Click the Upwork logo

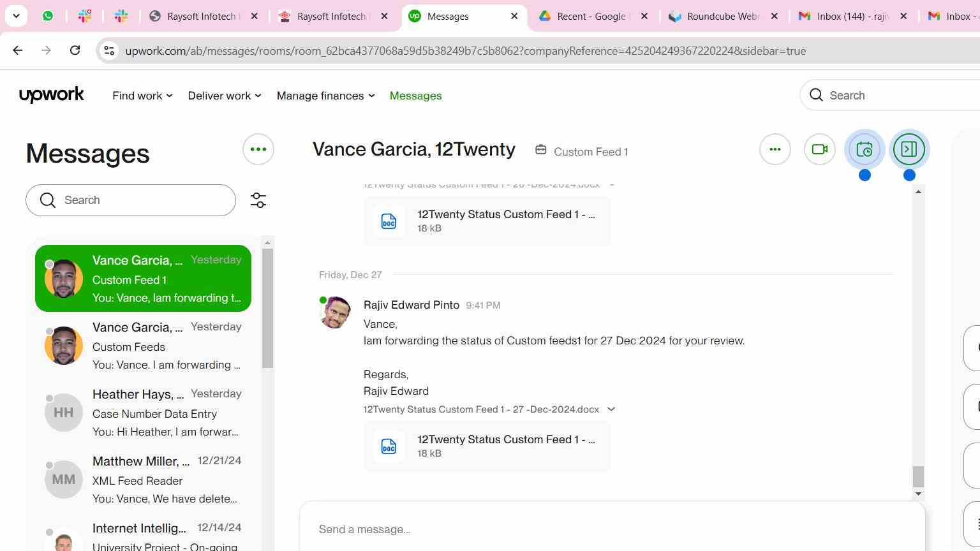[x=52, y=95]
